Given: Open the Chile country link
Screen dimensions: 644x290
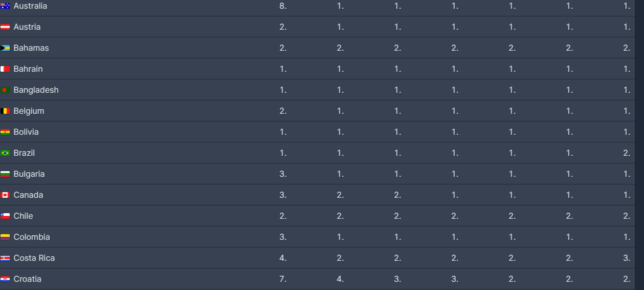Looking at the screenshot, I should pos(23,216).
